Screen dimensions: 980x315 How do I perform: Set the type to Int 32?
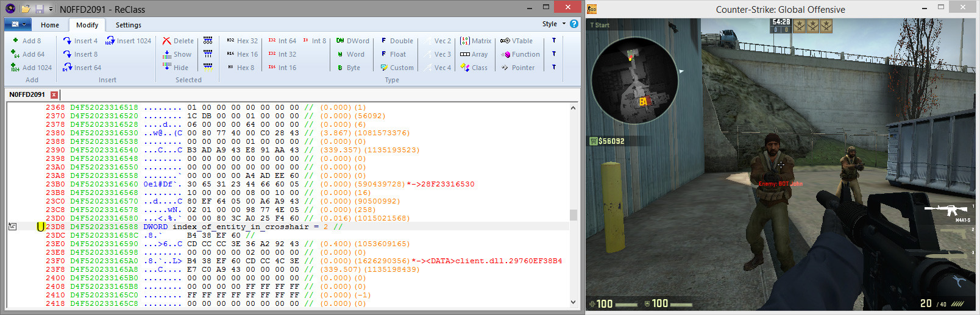coord(282,54)
